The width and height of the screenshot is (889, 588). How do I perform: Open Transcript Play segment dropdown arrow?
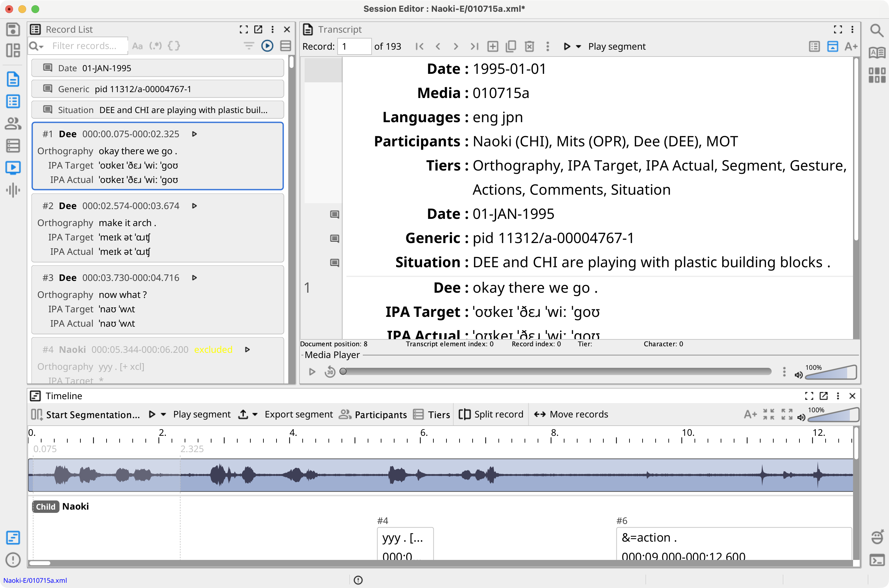(x=579, y=46)
